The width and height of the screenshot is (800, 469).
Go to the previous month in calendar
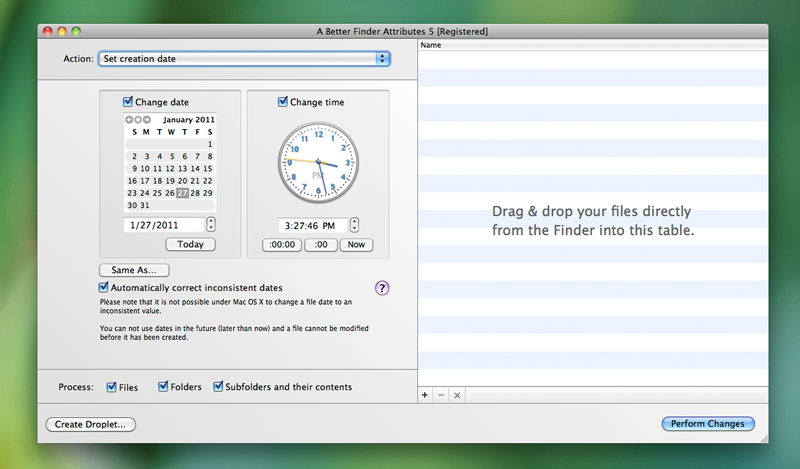[129, 119]
